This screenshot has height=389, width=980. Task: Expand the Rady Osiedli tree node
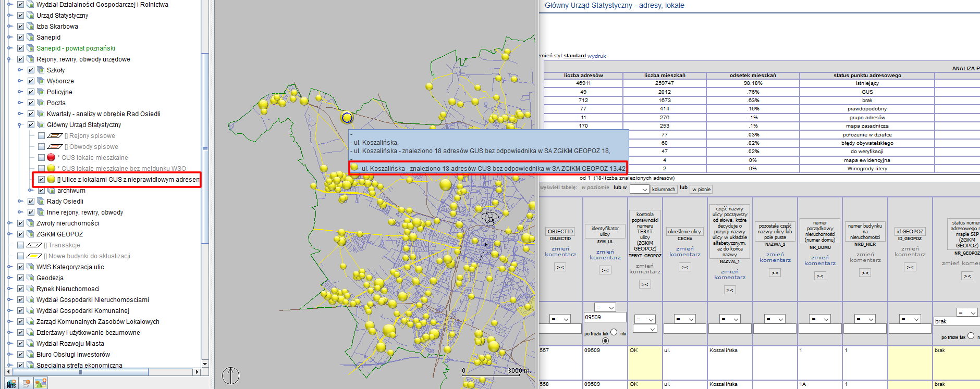tap(20, 202)
